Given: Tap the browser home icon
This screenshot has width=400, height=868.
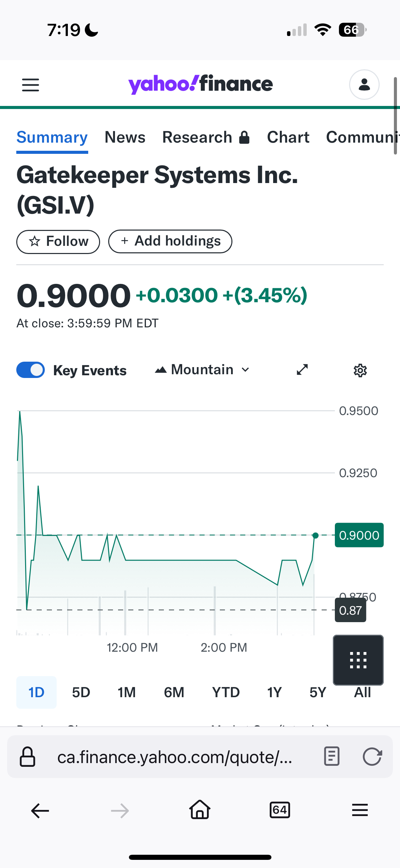Looking at the screenshot, I should coord(200,810).
